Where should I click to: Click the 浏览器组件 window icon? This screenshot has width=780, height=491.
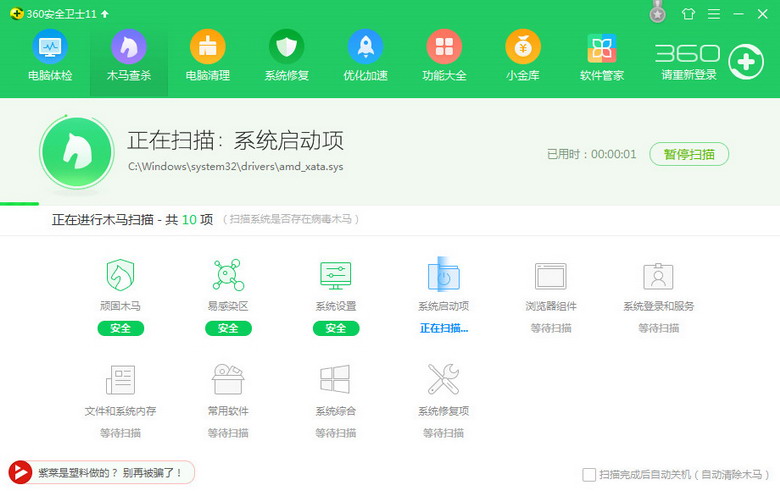(551, 276)
